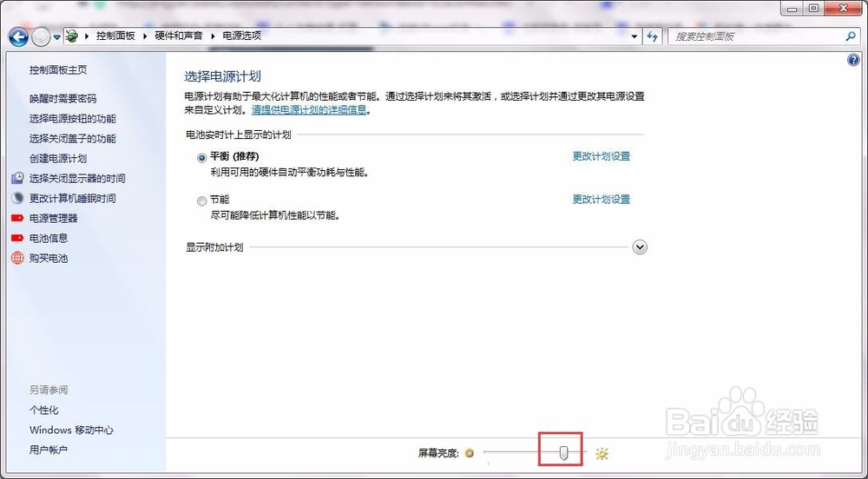The width and height of the screenshot is (868, 479).
Task: Click the 屏幕亮度 slider thumb
Action: 563,453
